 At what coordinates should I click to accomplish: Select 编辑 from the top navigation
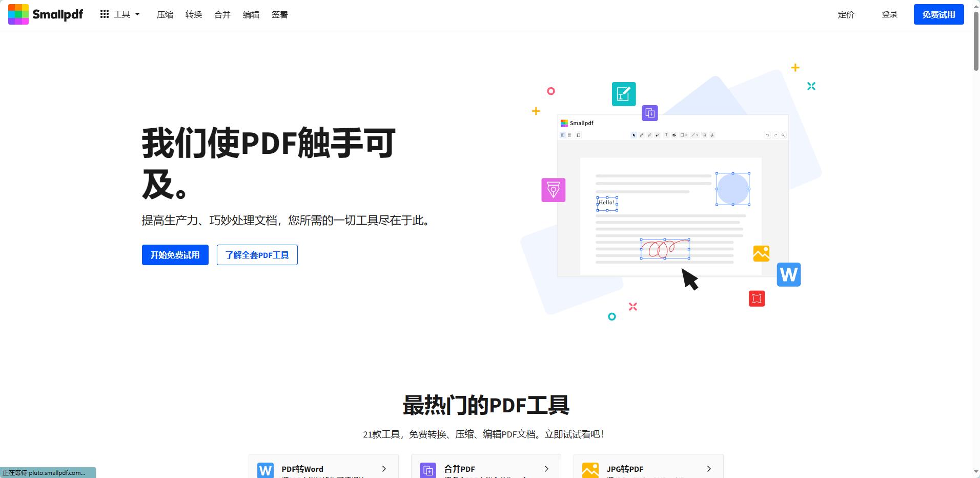tap(251, 14)
